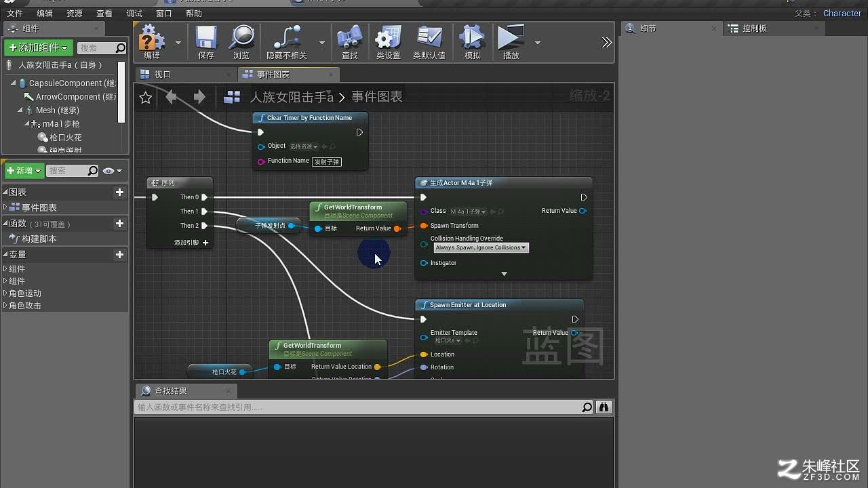Open the 编译 options dropdown arrow
Screen dimensions: 868x488
point(178,43)
